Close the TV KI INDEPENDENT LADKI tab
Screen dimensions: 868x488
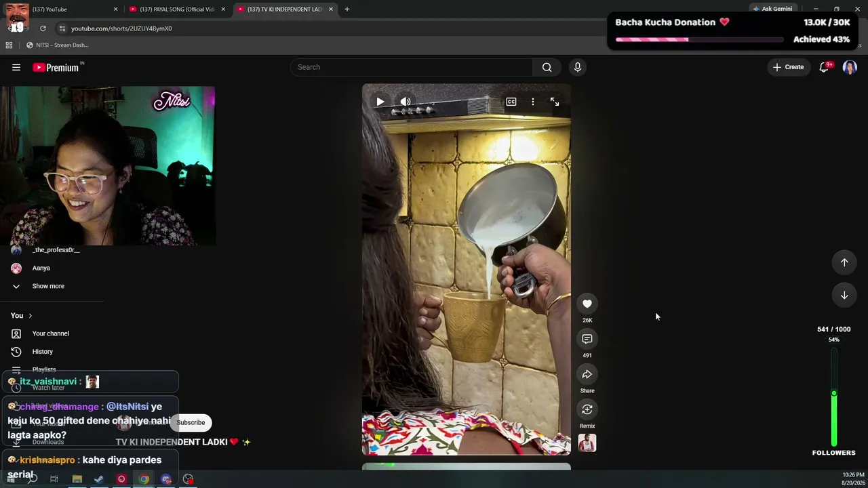tap(331, 9)
